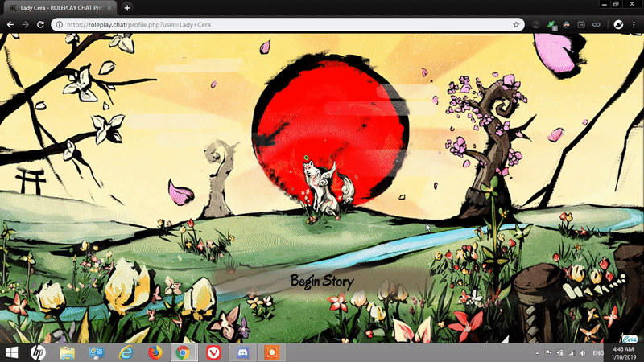The image size is (644, 362).
Task: Open network signal tray icon
Action: point(572,353)
